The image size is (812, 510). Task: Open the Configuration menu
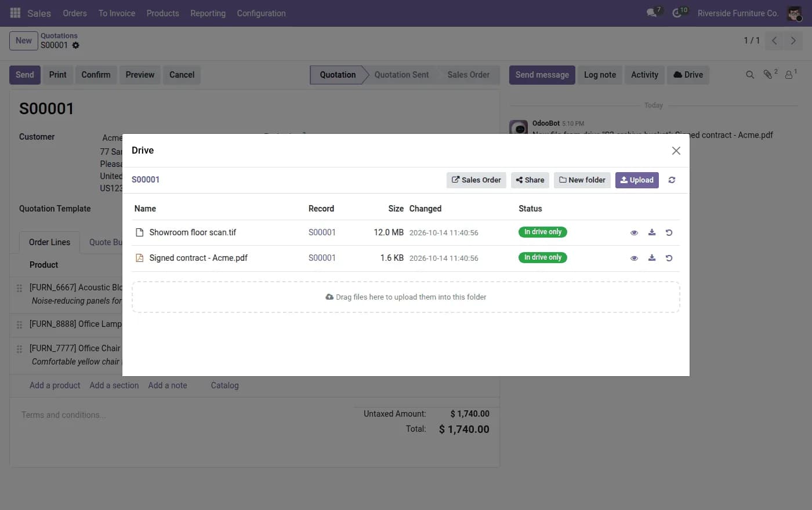261,13
